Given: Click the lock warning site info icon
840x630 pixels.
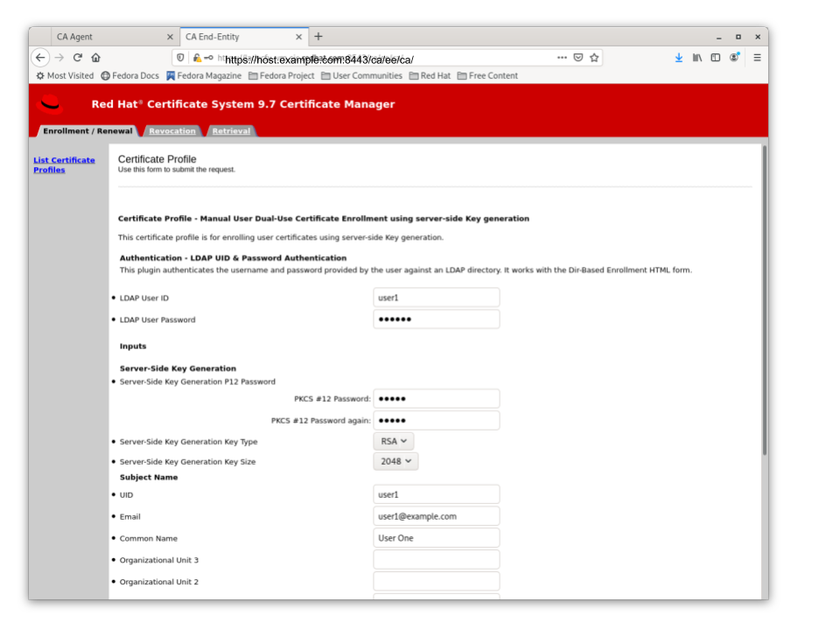Looking at the screenshot, I should [x=197, y=58].
